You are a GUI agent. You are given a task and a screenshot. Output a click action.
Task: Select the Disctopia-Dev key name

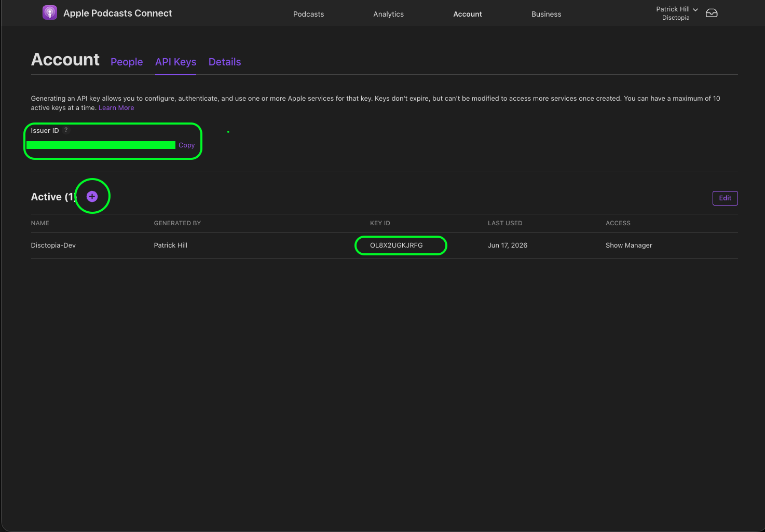click(53, 245)
